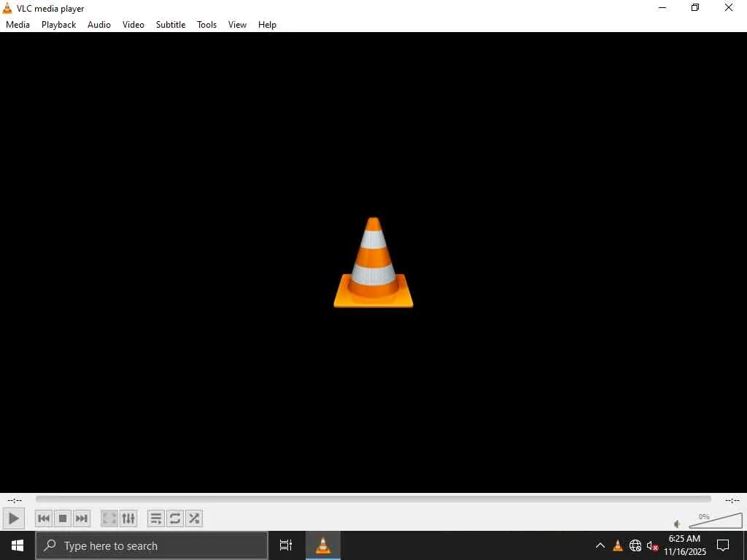The width and height of the screenshot is (747, 560).
Task: Toggle fullscreen video mode
Action: pyautogui.click(x=109, y=518)
